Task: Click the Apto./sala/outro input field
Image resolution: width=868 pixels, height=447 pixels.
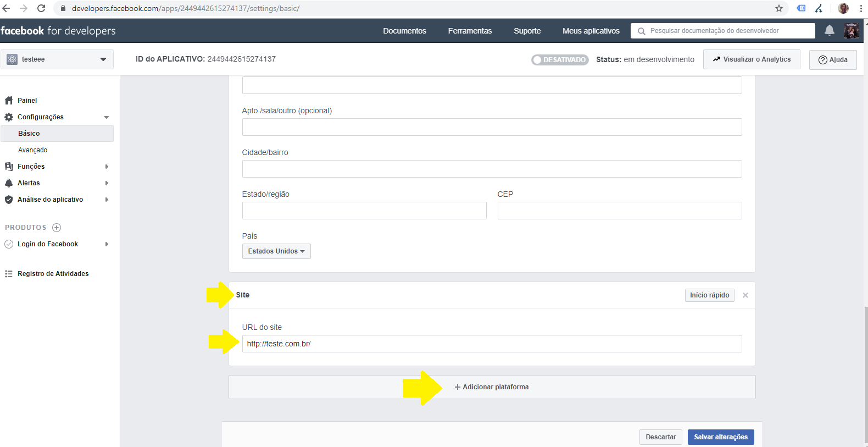Action: point(492,127)
